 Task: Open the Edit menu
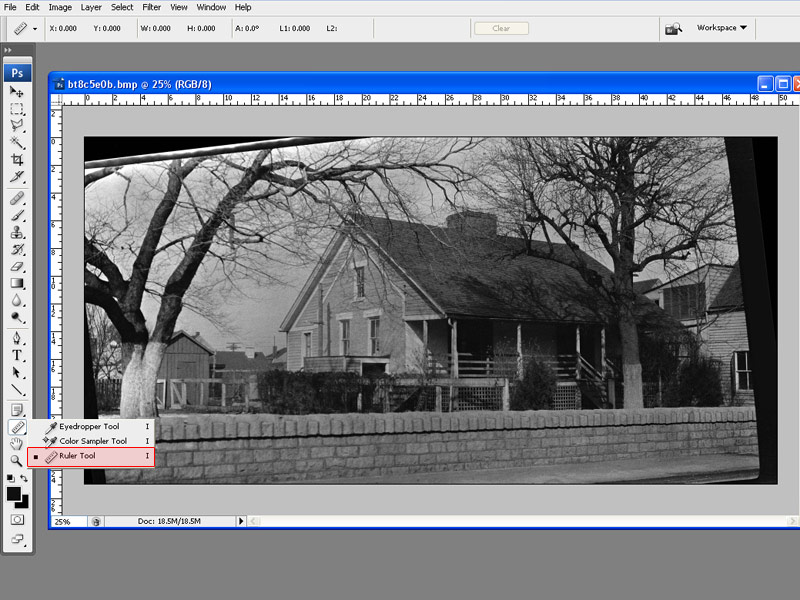(32, 7)
